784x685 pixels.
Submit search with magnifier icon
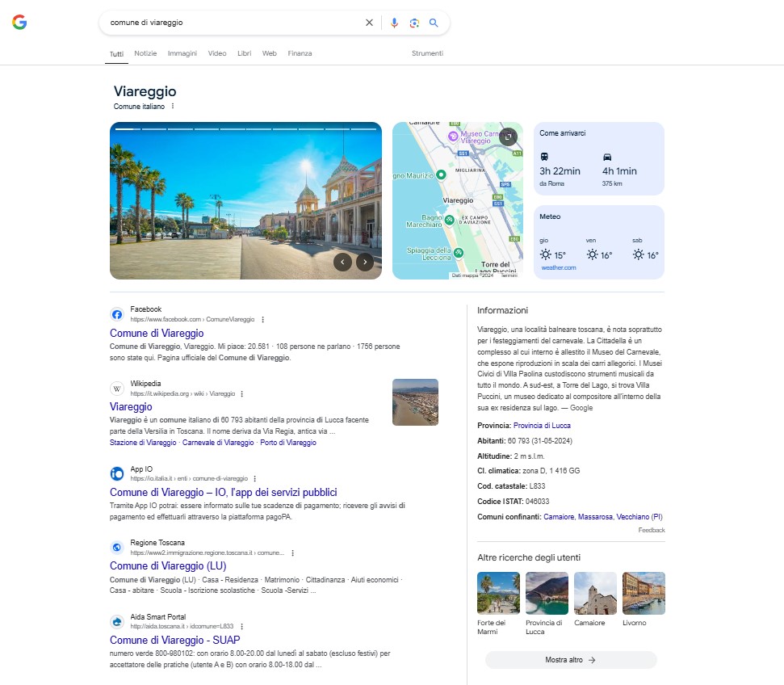point(434,23)
